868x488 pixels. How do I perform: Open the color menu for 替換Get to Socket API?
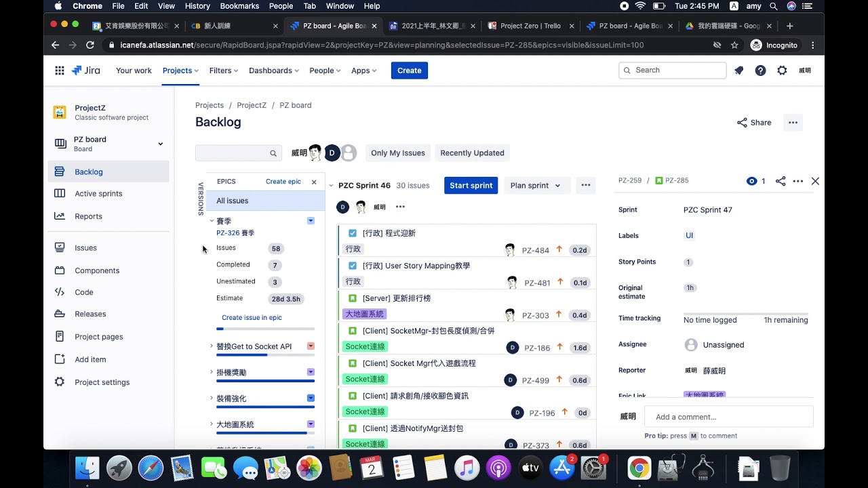point(311,346)
